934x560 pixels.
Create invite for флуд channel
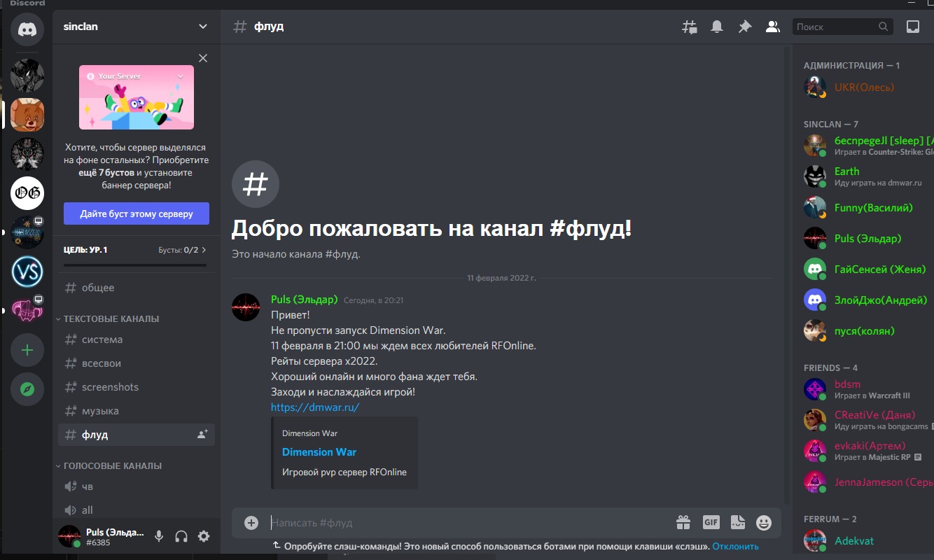pyautogui.click(x=202, y=435)
